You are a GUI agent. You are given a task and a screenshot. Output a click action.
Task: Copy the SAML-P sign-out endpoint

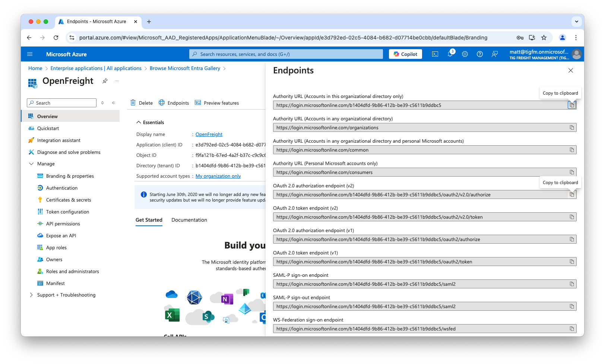pos(571,306)
